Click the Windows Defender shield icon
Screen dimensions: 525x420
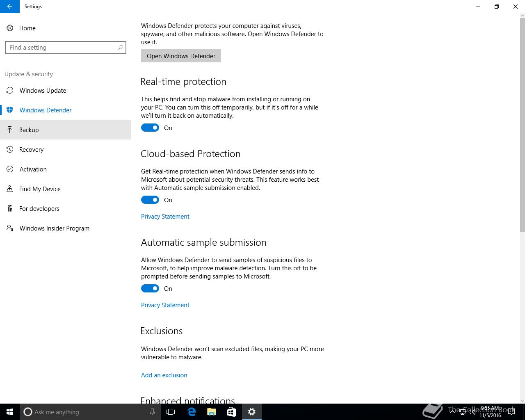tap(10, 110)
